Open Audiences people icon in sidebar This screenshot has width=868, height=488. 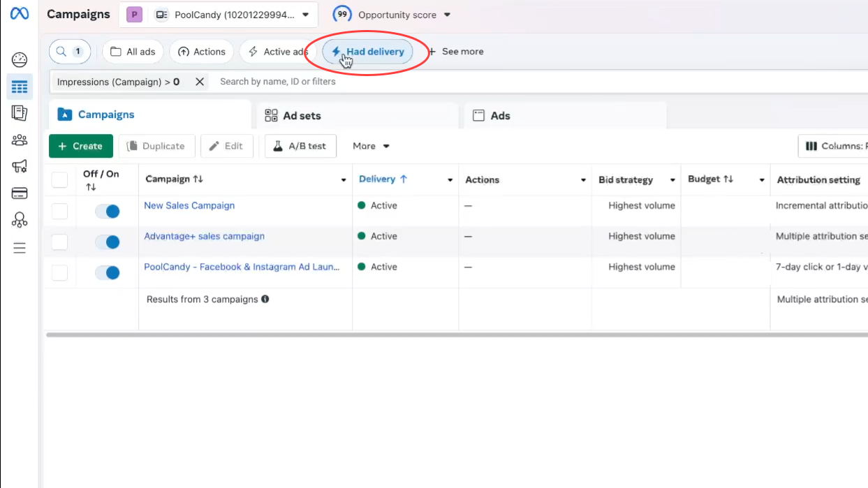(20, 140)
